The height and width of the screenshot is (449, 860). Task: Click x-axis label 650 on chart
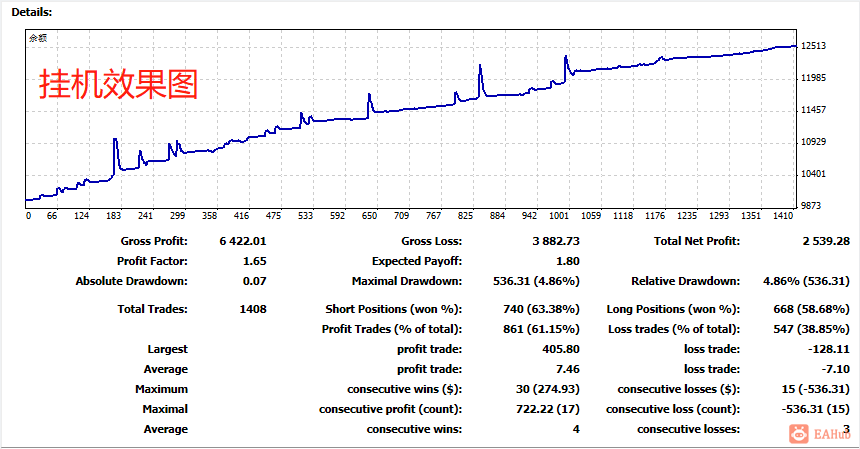[x=369, y=216]
